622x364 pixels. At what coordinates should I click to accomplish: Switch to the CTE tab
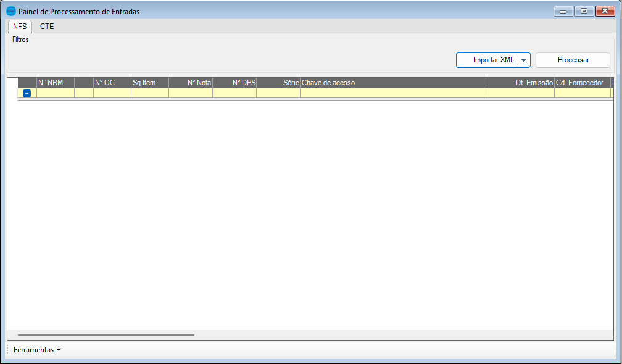pyautogui.click(x=47, y=27)
